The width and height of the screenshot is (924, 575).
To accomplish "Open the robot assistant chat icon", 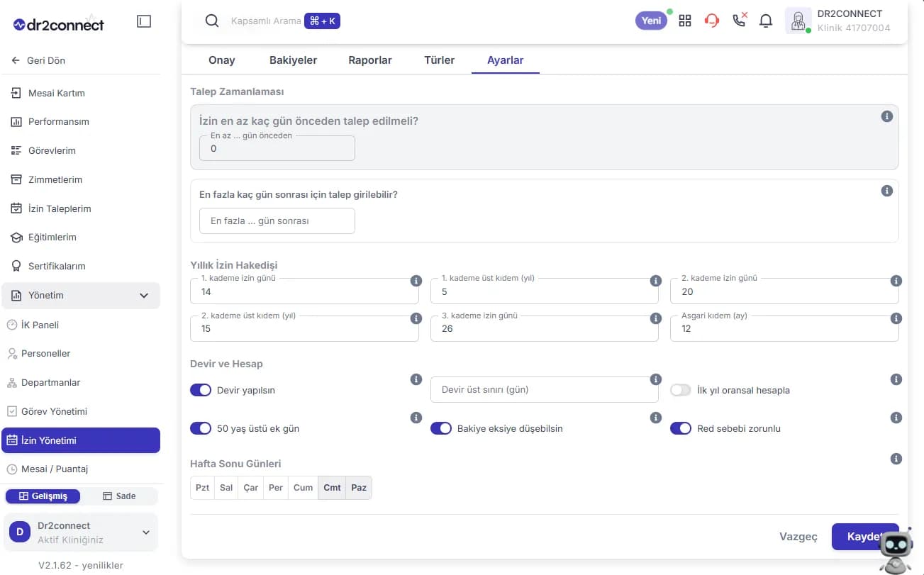I will click(896, 551).
